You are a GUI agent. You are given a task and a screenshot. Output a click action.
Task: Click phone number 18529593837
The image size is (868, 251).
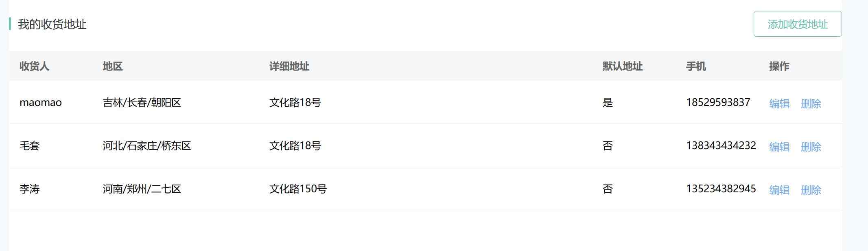(x=718, y=102)
